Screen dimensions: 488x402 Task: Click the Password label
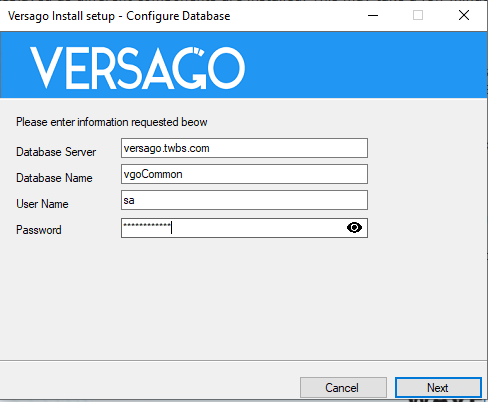tap(39, 230)
